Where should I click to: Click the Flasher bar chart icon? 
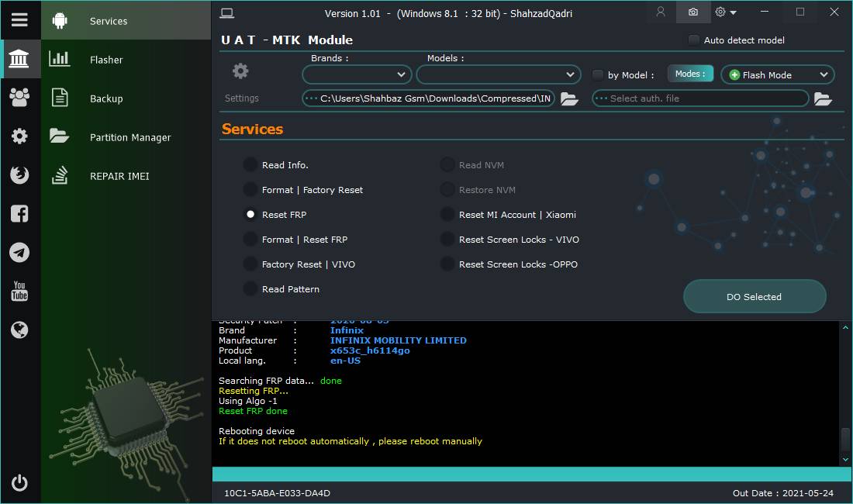(59, 59)
